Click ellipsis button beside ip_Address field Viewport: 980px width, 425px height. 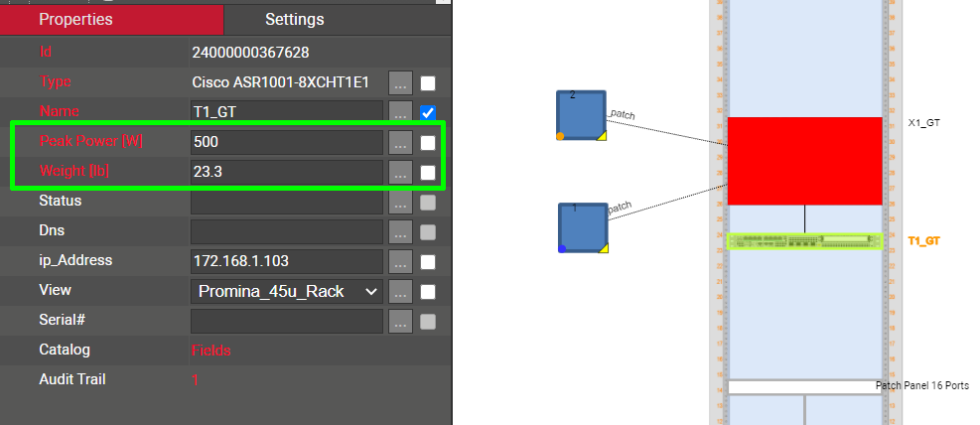coord(399,262)
